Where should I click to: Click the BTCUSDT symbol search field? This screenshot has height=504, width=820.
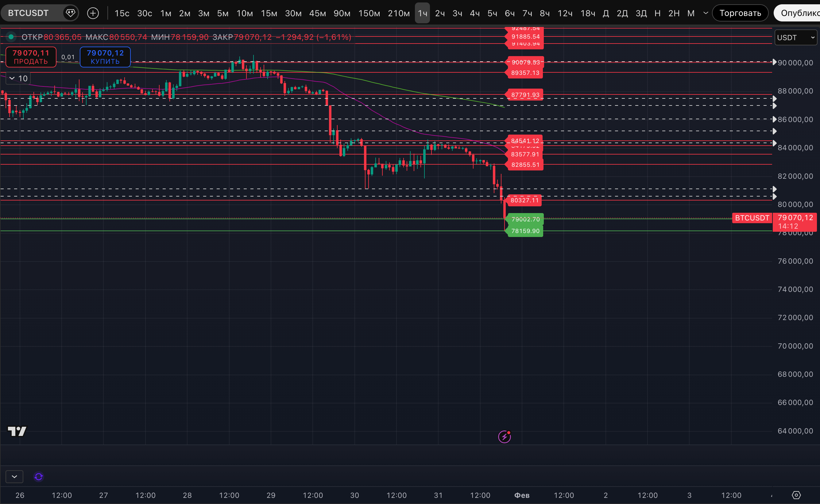tap(28, 13)
